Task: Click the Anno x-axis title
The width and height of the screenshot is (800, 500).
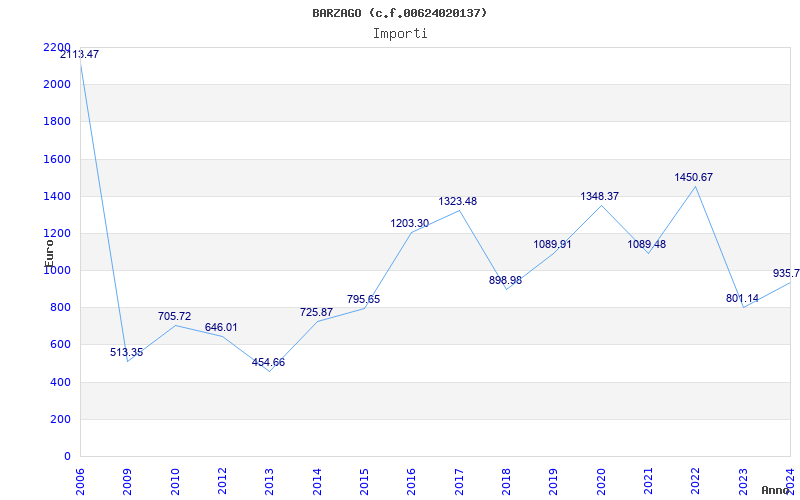Action: (776, 490)
